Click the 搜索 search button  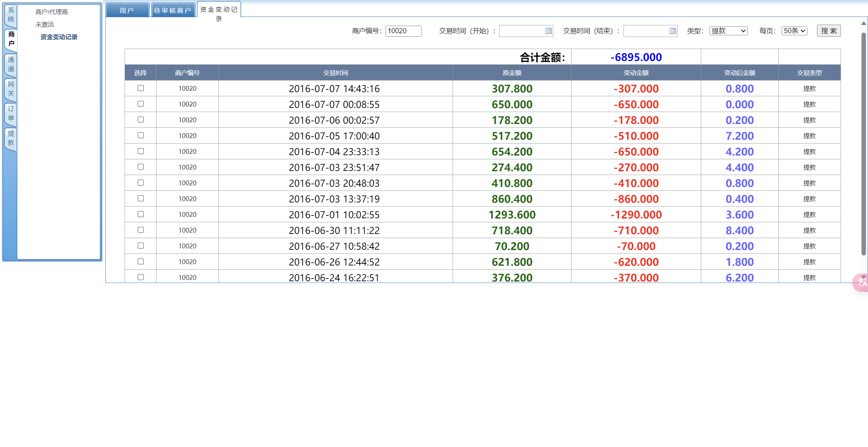click(829, 31)
